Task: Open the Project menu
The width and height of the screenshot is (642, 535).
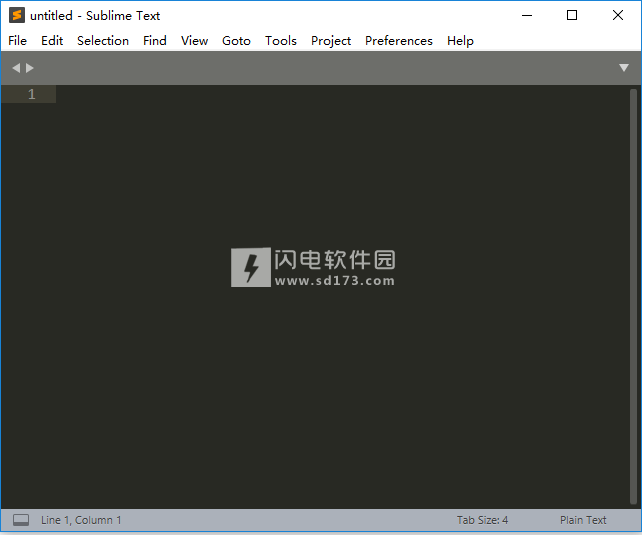Action: 331,41
